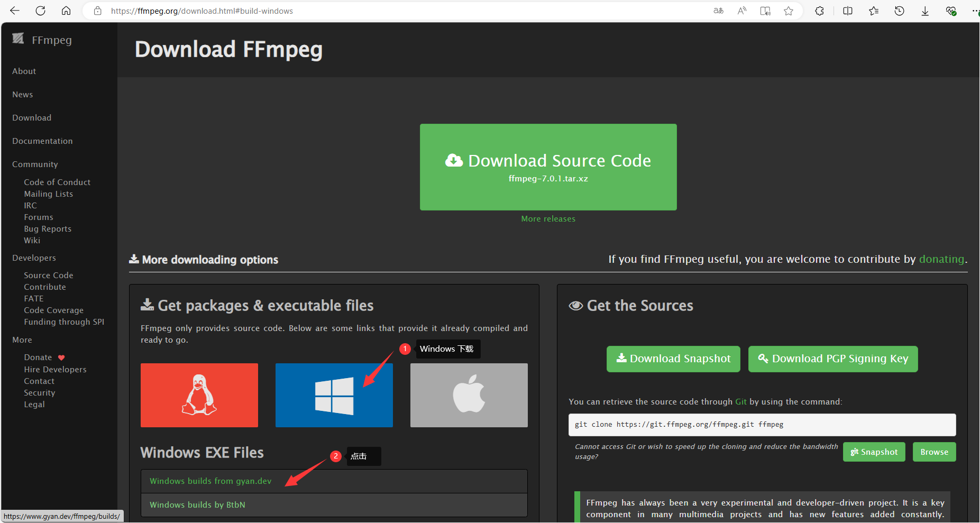980x523 pixels.
Task: Click the git Snapshot button
Action: pyautogui.click(x=874, y=452)
